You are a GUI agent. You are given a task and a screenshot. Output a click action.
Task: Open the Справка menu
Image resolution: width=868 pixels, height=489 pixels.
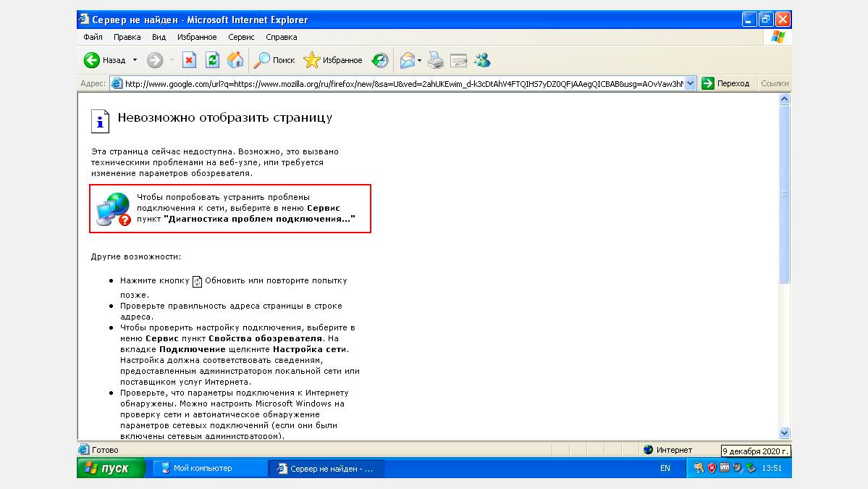pyautogui.click(x=281, y=37)
